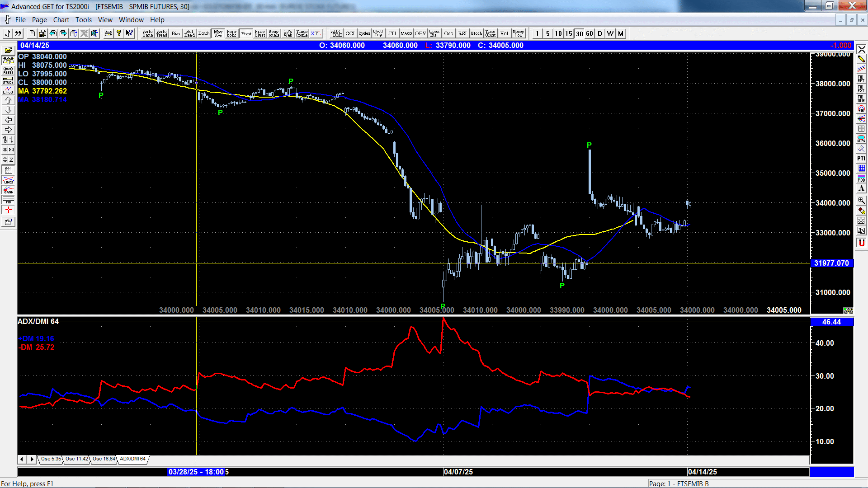Open the Help menu
Screen dimensions: 868x488
(157, 20)
